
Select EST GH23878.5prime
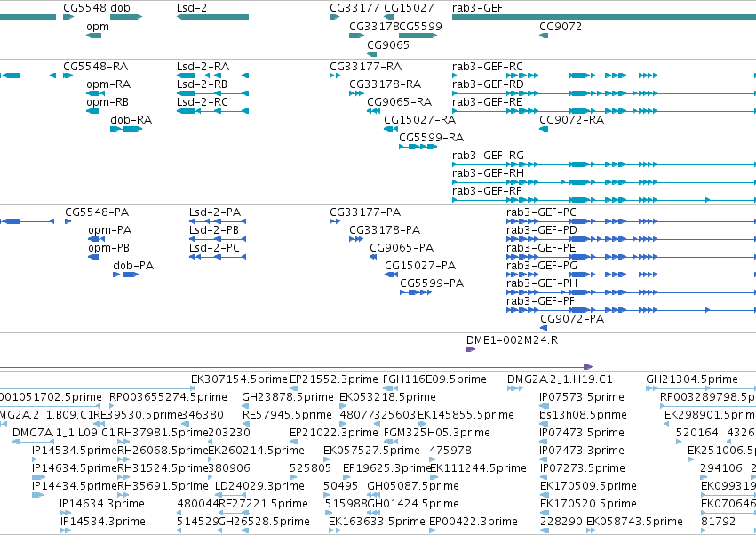288,397
